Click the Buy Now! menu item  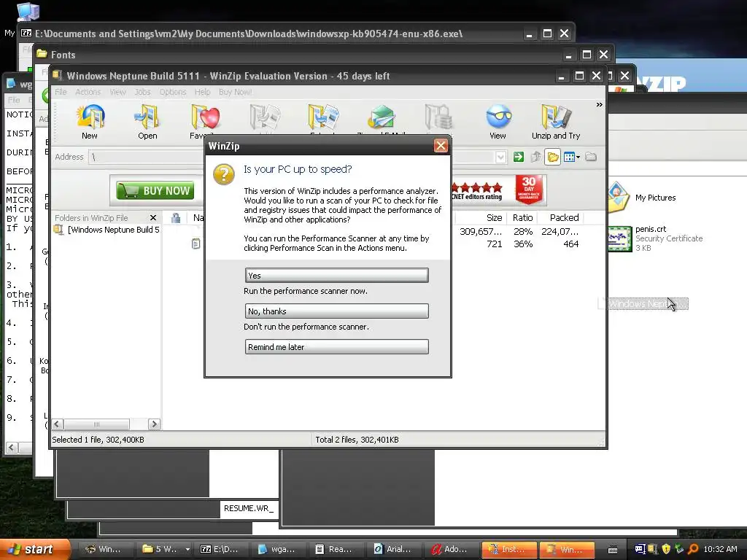(x=236, y=92)
